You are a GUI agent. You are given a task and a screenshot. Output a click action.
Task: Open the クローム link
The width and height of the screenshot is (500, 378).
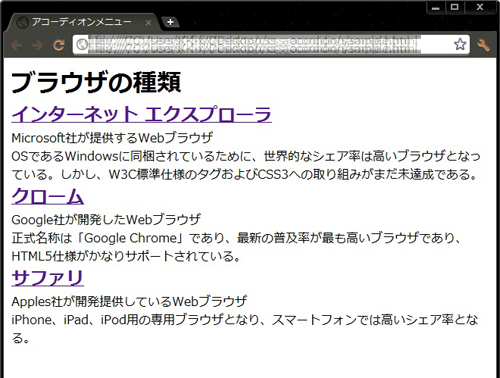pos(47,196)
